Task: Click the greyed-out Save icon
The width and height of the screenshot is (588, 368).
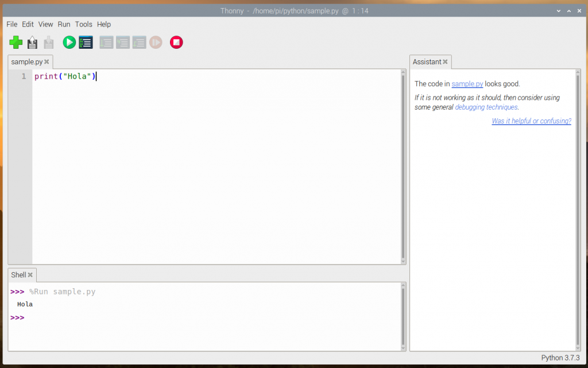Action: coord(49,42)
